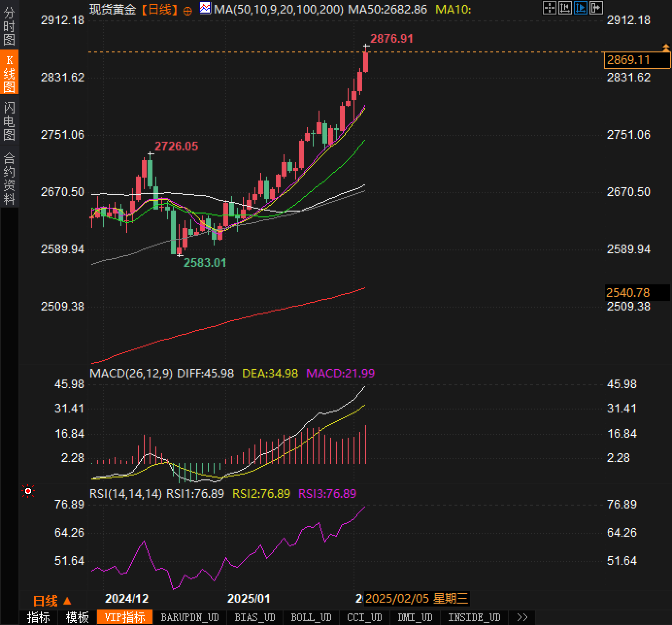Select the BARUPDN_UD indicator tab

[190, 617]
